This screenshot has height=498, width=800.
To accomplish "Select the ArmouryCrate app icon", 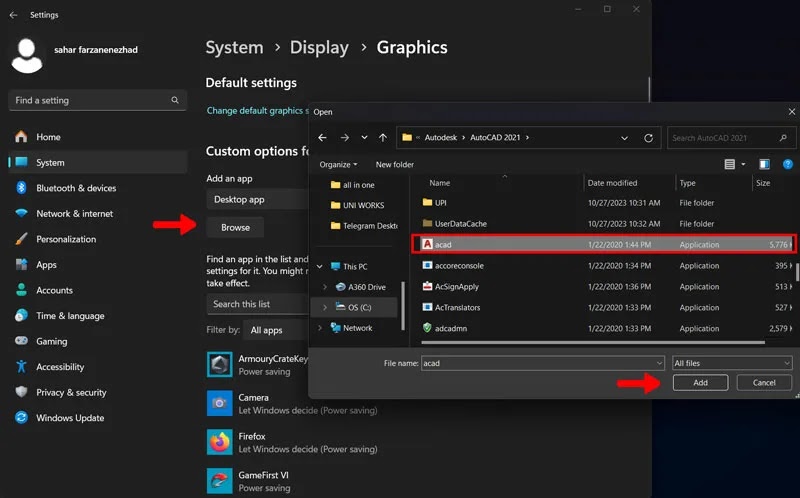I will pyautogui.click(x=220, y=364).
